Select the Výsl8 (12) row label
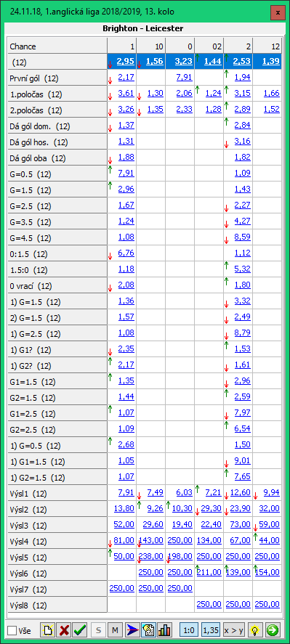Image resolution: width=290 pixels, height=644 pixels. 57,606
